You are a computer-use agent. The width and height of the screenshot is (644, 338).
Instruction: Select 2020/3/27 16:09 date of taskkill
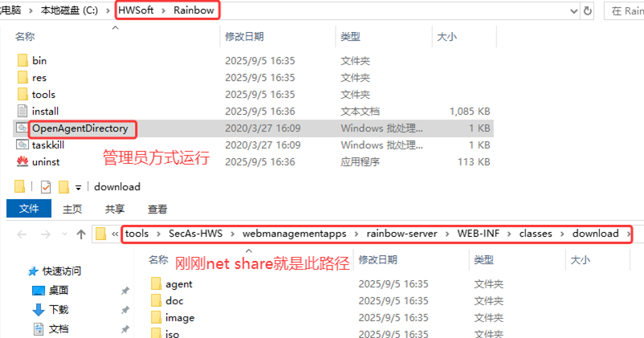(263, 145)
